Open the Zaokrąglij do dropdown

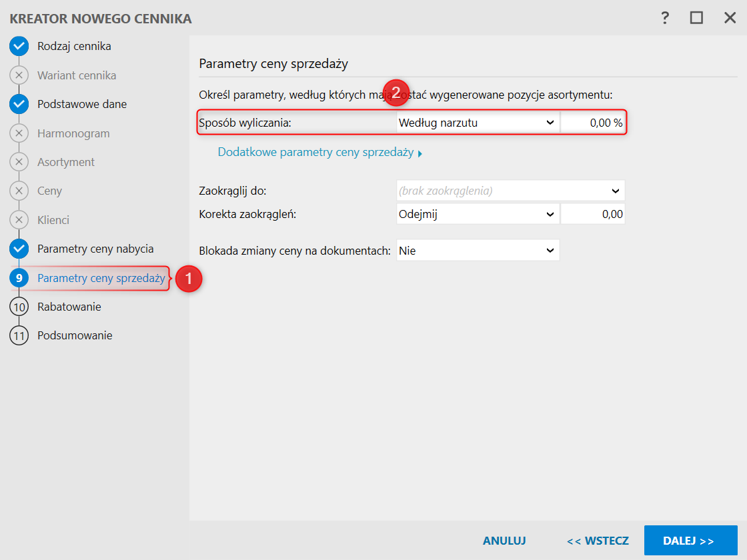coord(510,191)
